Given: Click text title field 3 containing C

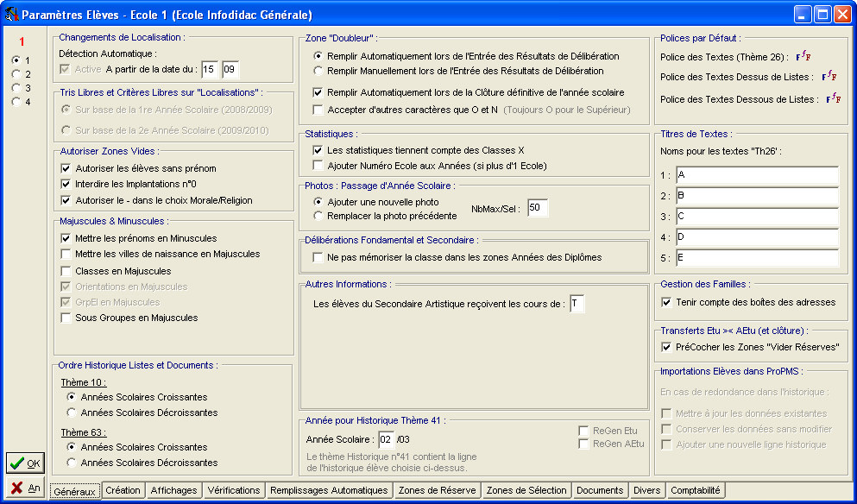Looking at the screenshot, I should [757, 217].
